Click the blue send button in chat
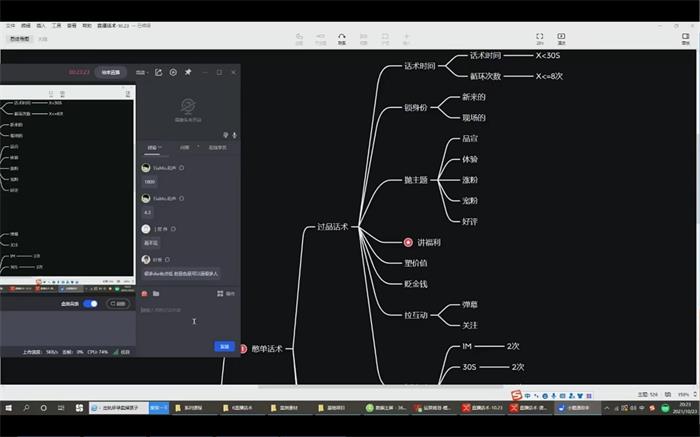 (224, 346)
